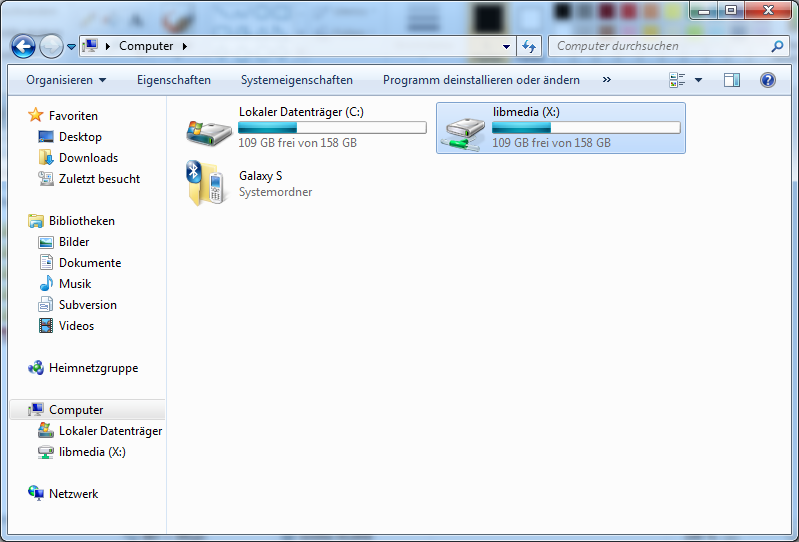Screen dimensions: 799x542
Task: Expand arrow before Computer breadcrumb
Action: pos(108,46)
